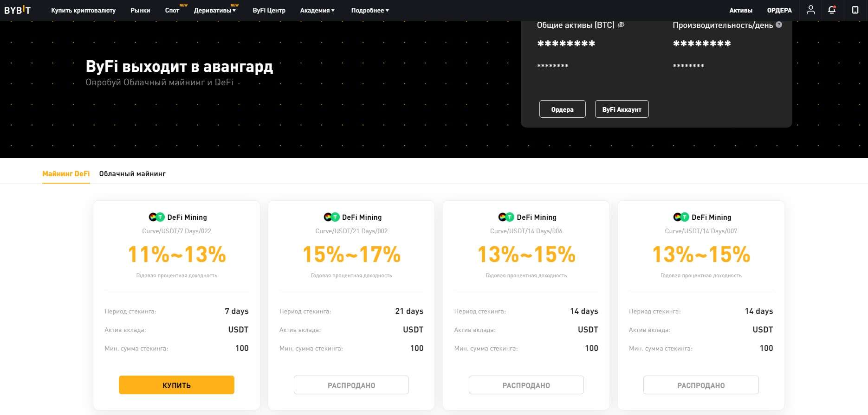Go to Рынки in the navigation
868x415 pixels.
click(140, 10)
